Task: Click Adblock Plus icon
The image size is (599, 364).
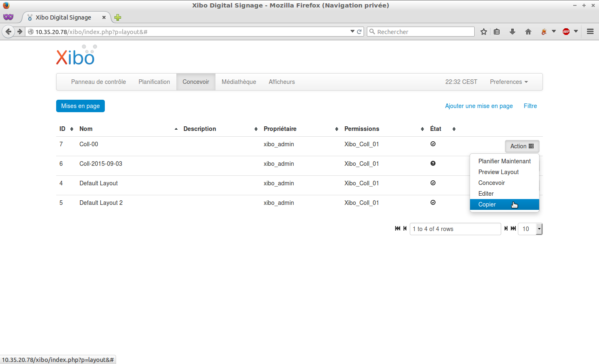Action: click(566, 32)
